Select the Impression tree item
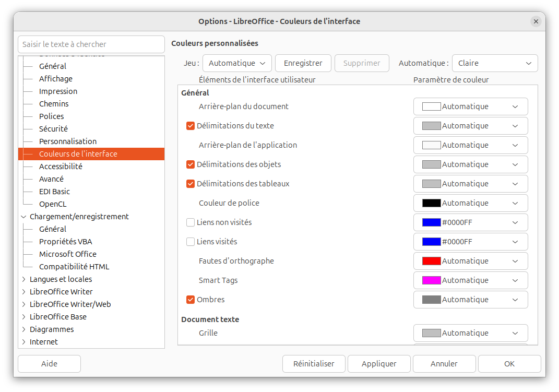The image size is (559, 392). (x=58, y=91)
